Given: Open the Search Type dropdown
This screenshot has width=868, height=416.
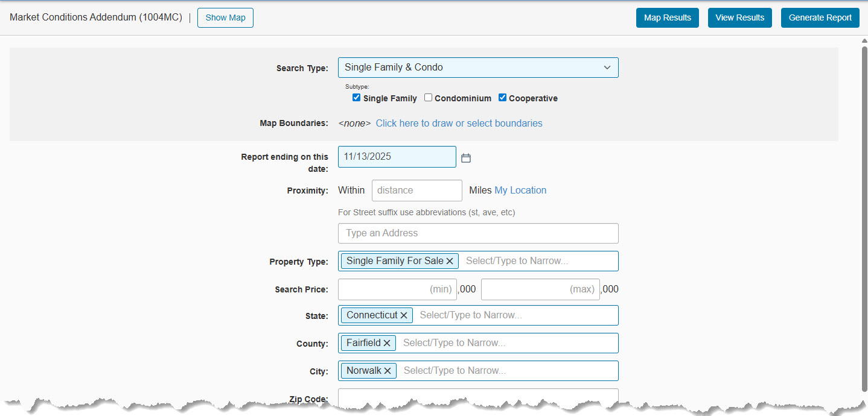Looking at the screenshot, I should tap(478, 68).
